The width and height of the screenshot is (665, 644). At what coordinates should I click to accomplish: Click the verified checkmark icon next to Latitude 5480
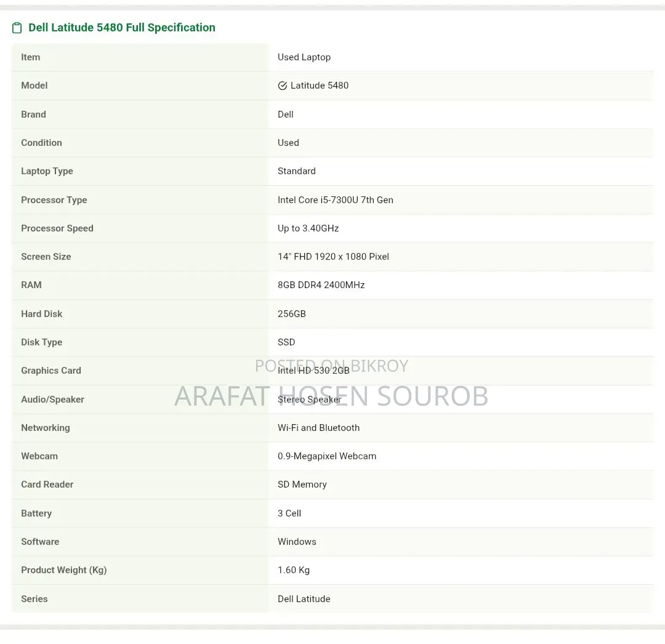[283, 86]
